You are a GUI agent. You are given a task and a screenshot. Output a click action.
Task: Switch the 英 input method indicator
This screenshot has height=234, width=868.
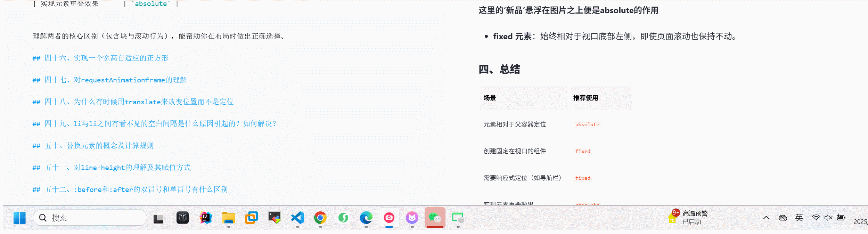click(799, 218)
